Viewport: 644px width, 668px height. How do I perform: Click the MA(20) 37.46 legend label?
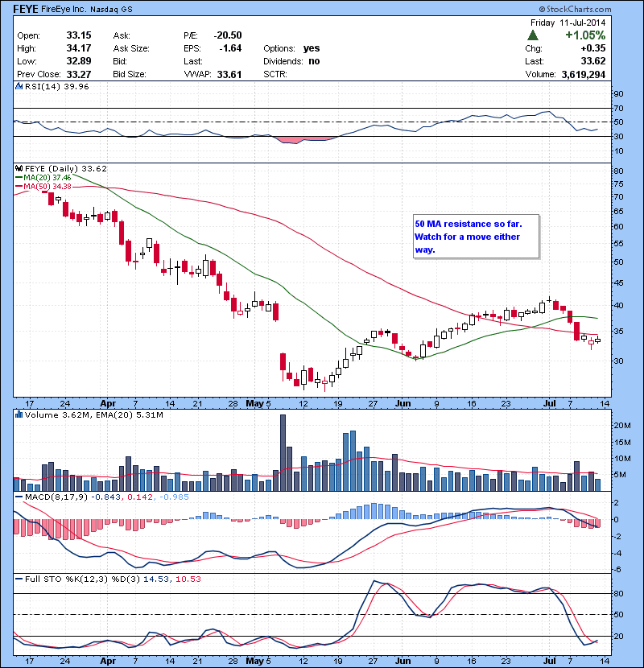pyautogui.click(x=47, y=178)
